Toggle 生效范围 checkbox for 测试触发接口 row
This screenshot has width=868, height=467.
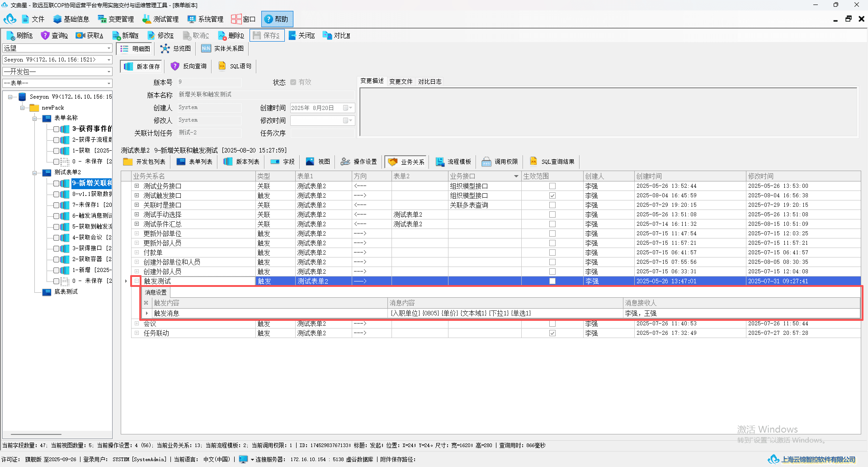click(552, 195)
